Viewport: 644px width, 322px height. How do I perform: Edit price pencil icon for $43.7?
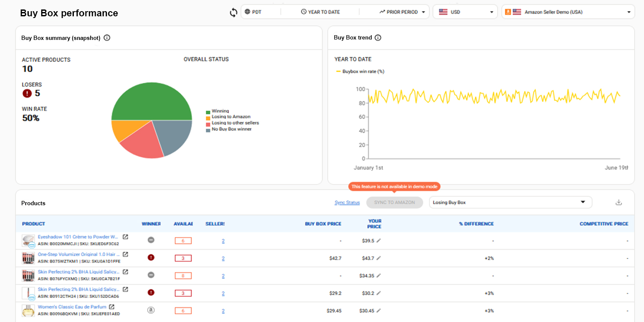(x=378, y=258)
